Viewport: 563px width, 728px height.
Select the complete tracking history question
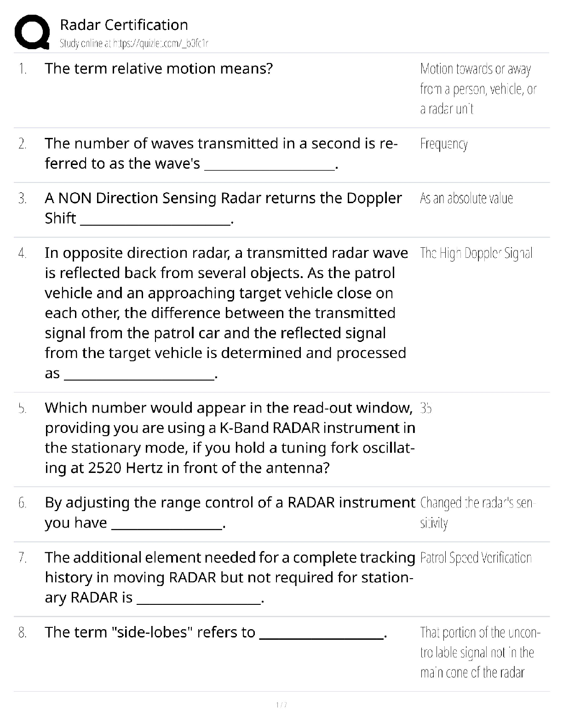point(229,578)
